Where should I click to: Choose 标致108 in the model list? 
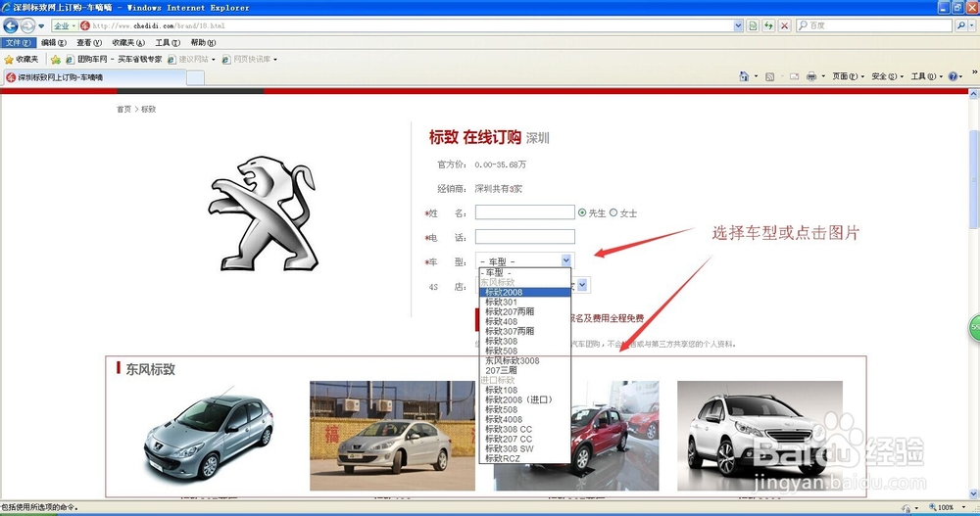click(x=525, y=390)
